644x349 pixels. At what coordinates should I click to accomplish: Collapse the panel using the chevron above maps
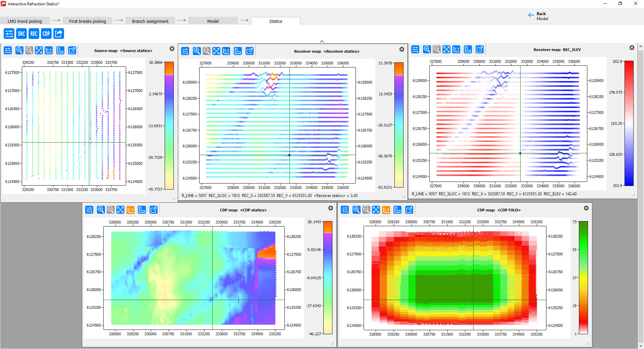pos(322,41)
